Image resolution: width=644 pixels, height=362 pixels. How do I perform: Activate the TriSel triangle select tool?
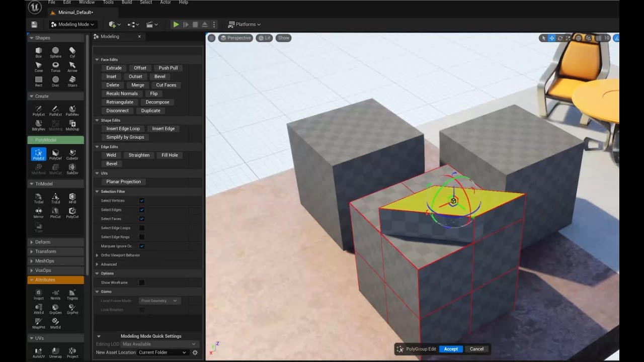tap(39, 198)
